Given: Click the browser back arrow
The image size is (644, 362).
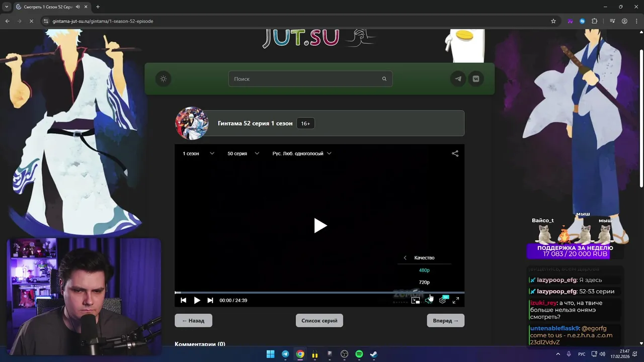Looking at the screenshot, I should point(7,21).
